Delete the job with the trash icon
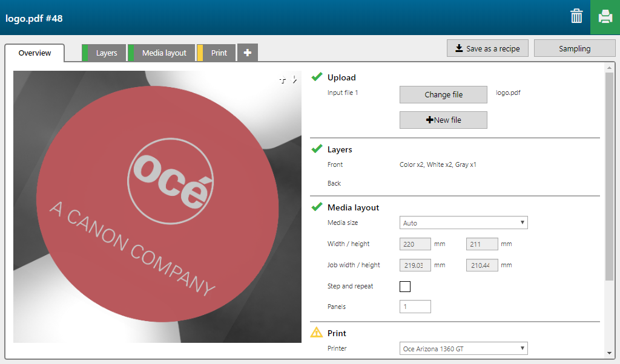The width and height of the screenshot is (620, 364). pyautogui.click(x=576, y=16)
